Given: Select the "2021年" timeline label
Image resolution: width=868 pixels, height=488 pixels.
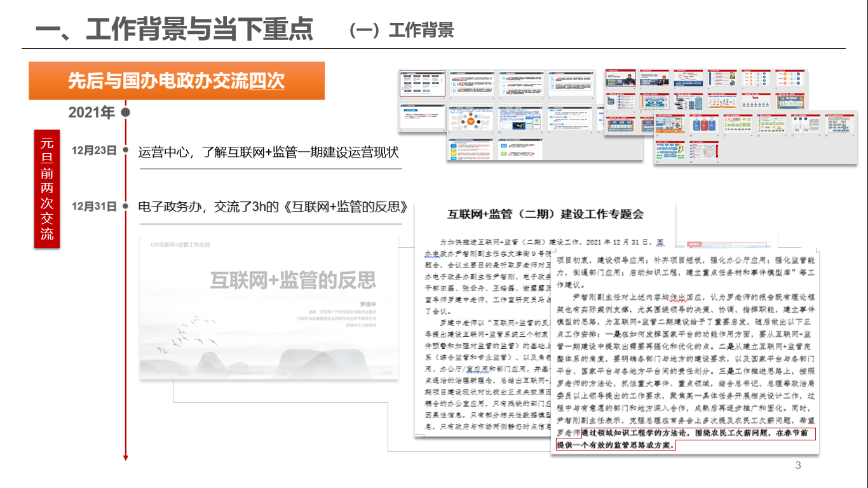Looking at the screenshot, I should coord(92,112).
